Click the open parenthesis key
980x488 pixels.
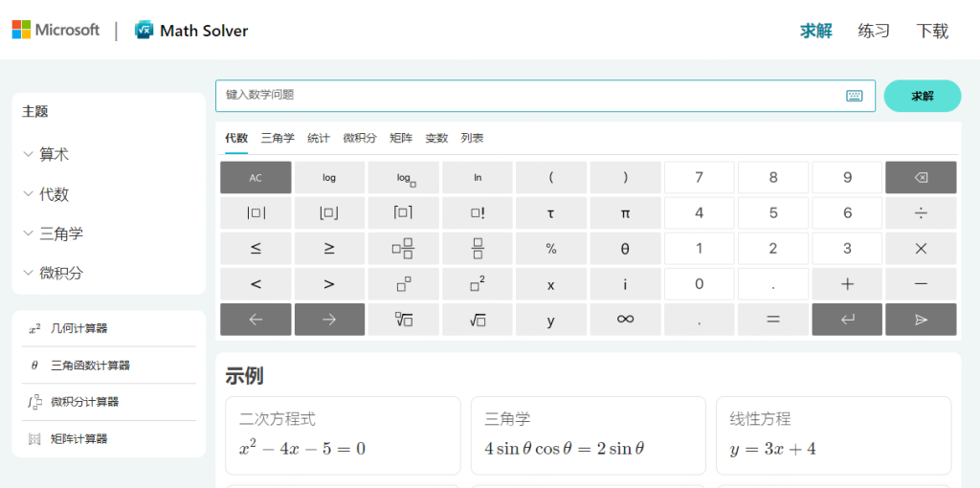point(551,177)
